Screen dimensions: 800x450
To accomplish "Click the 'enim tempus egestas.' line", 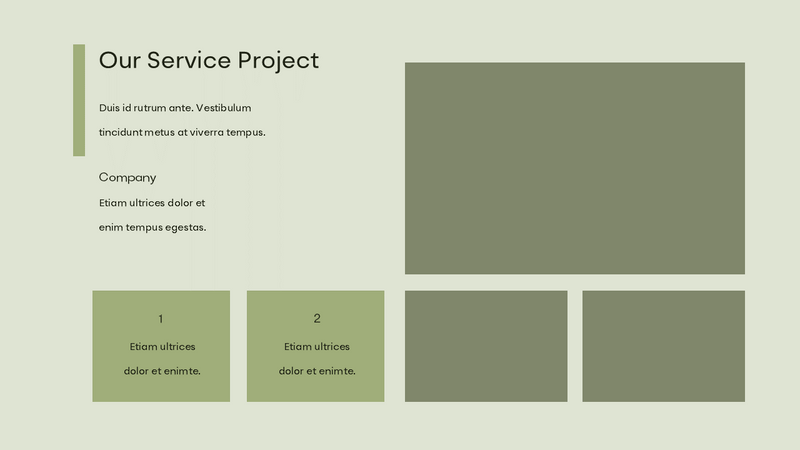I will 153,227.
